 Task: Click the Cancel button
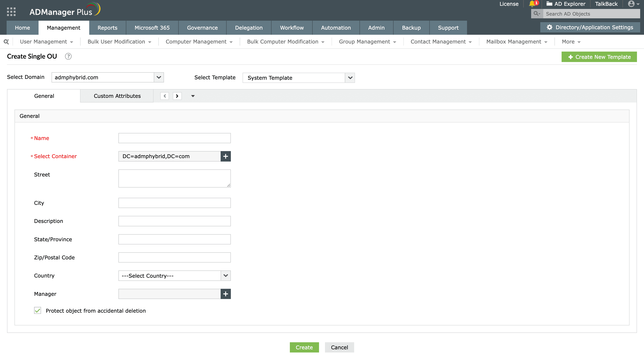(x=339, y=347)
